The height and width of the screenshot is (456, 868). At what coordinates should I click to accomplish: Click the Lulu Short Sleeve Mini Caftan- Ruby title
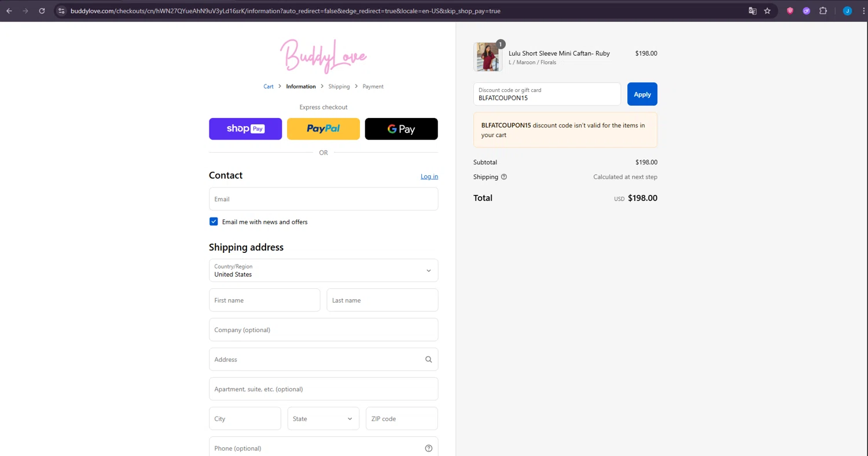point(559,53)
